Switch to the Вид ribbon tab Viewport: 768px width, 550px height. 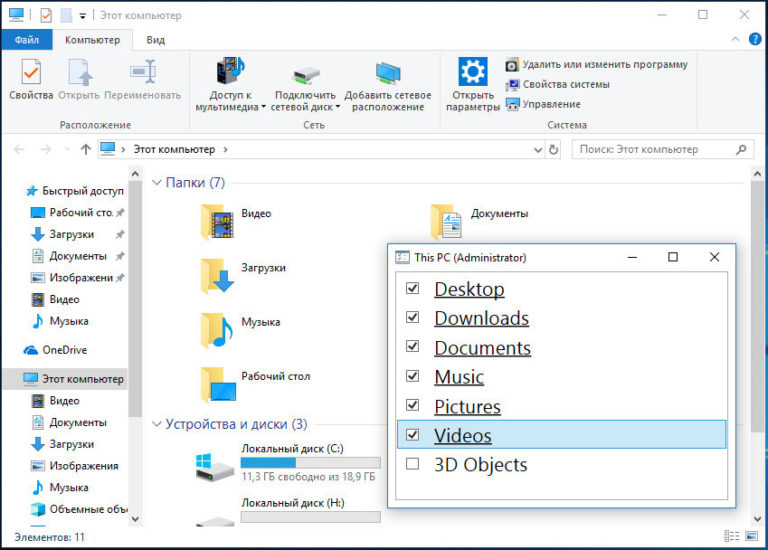pos(155,40)
